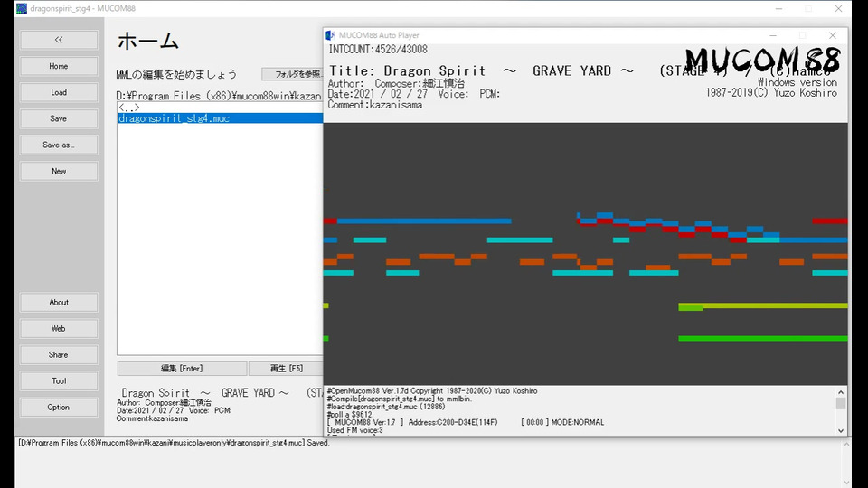Minimize the MUCOM88 Auto Player window
Image resolution: width=868 pixels, height=488 pixels.
pos(773,35)
